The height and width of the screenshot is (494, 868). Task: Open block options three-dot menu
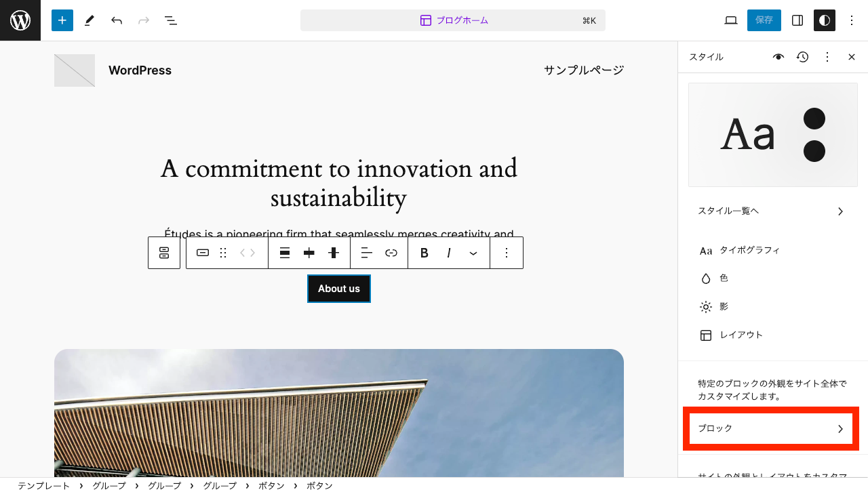click(x=507, y=253)
